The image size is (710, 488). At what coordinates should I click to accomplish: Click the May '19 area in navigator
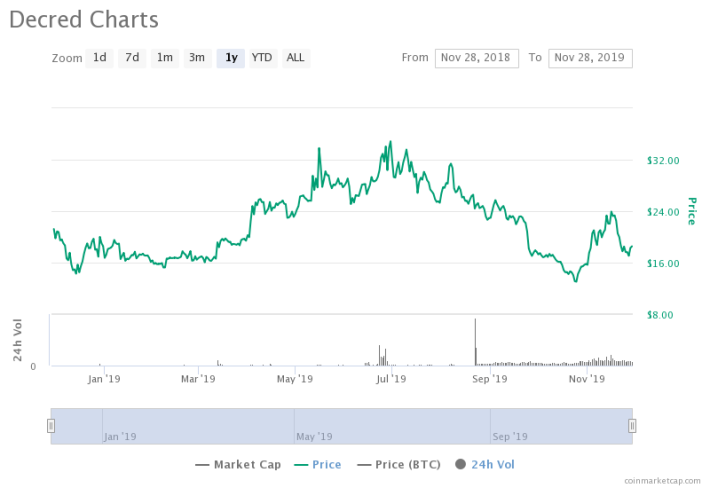tap(314, 436)
